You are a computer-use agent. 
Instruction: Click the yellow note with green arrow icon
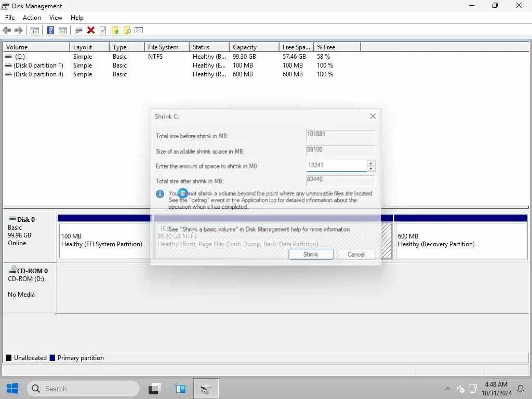point(115,31)
